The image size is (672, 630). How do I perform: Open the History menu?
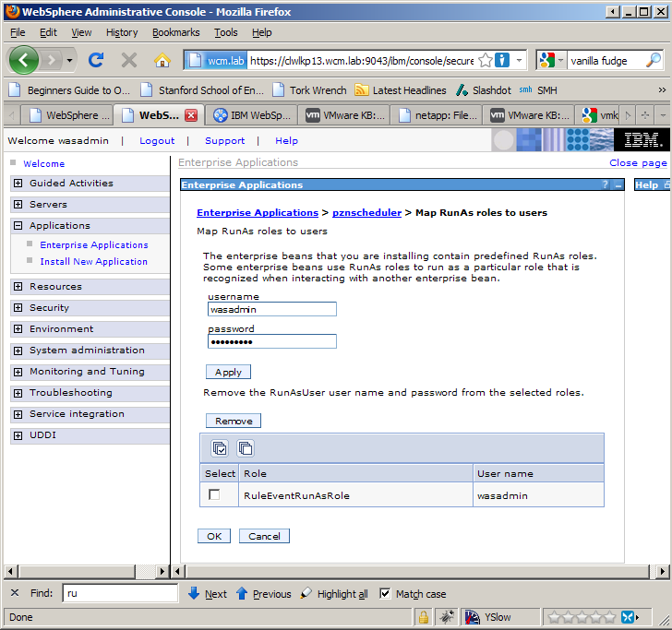click(122, 32)
